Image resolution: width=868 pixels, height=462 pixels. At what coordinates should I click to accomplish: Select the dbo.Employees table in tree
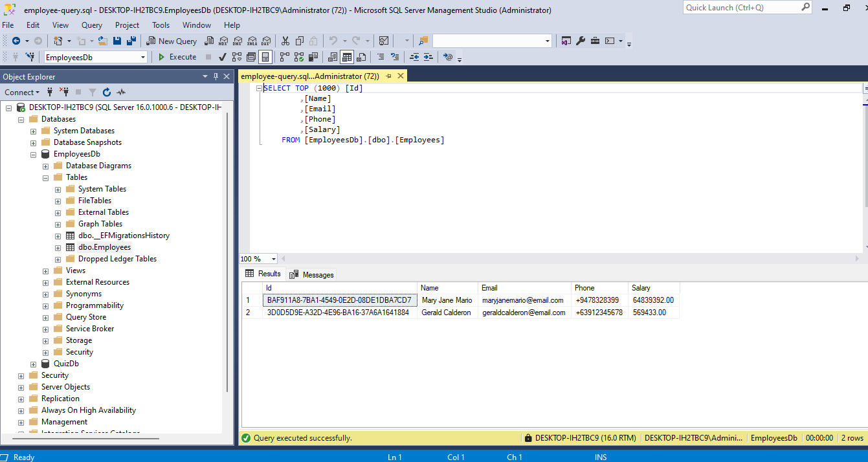point(104,247)
